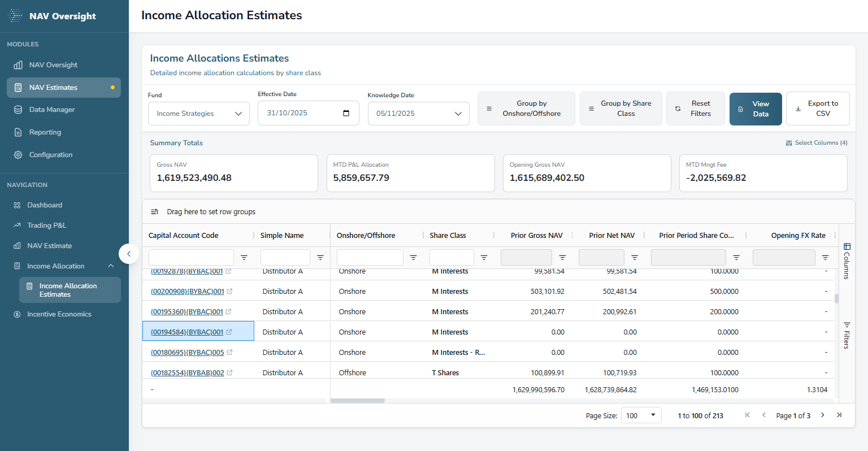The image size is (868, 451).
Task: Click the table's horizontal scrollbar thumb
Action: click(x=357, y=401)
